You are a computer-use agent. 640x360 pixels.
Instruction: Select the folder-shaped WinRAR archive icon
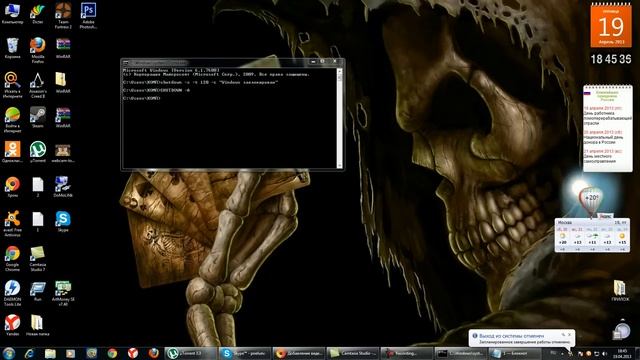click(63, 82)
